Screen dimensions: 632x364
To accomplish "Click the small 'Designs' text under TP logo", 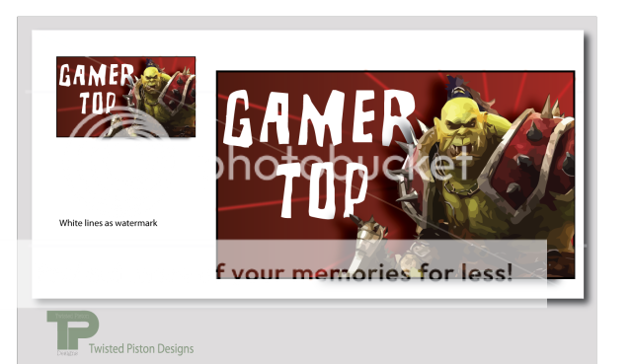I will [67, 353].
